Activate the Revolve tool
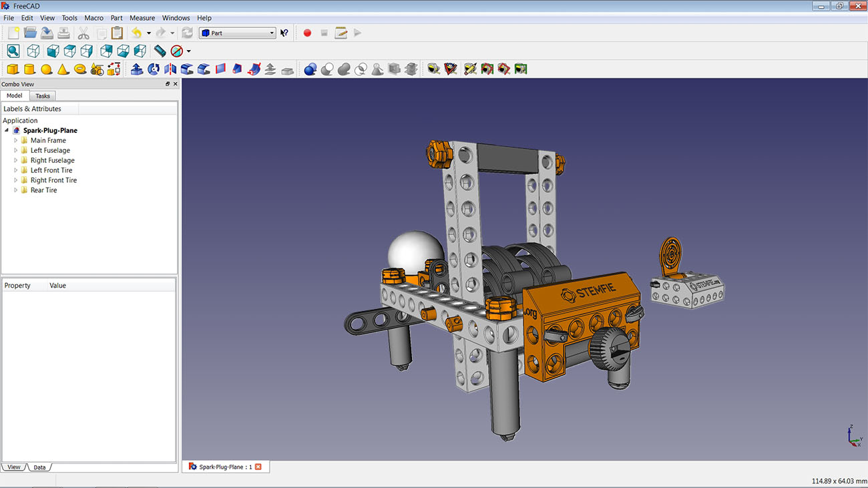 click(x=153, y=69)
